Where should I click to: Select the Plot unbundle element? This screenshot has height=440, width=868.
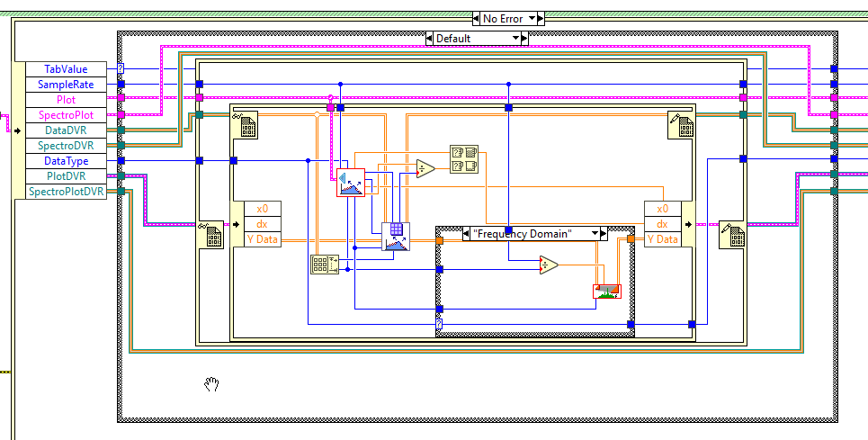click(66, 100)
